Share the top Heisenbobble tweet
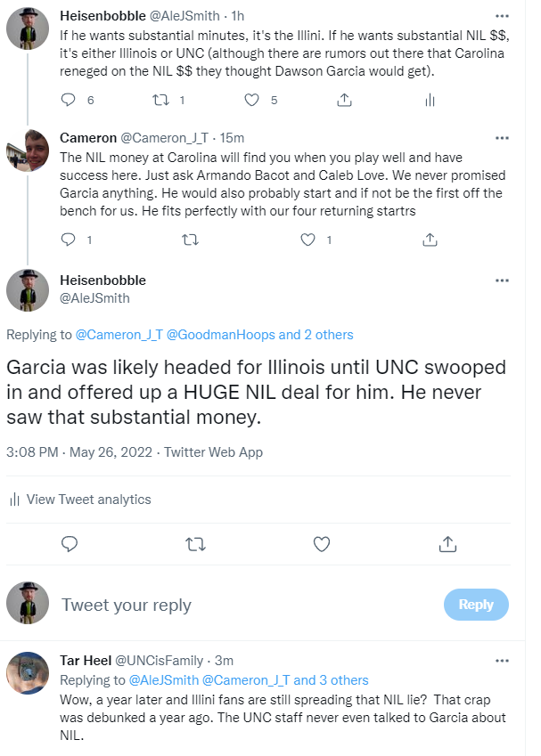 coord(344,100)
